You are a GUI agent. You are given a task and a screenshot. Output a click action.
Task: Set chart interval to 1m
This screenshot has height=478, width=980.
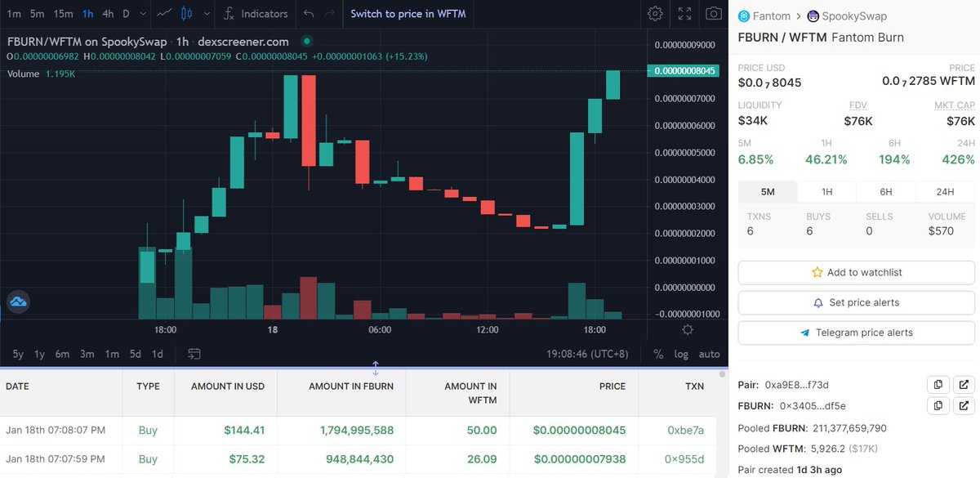click(x=14, y=14)
